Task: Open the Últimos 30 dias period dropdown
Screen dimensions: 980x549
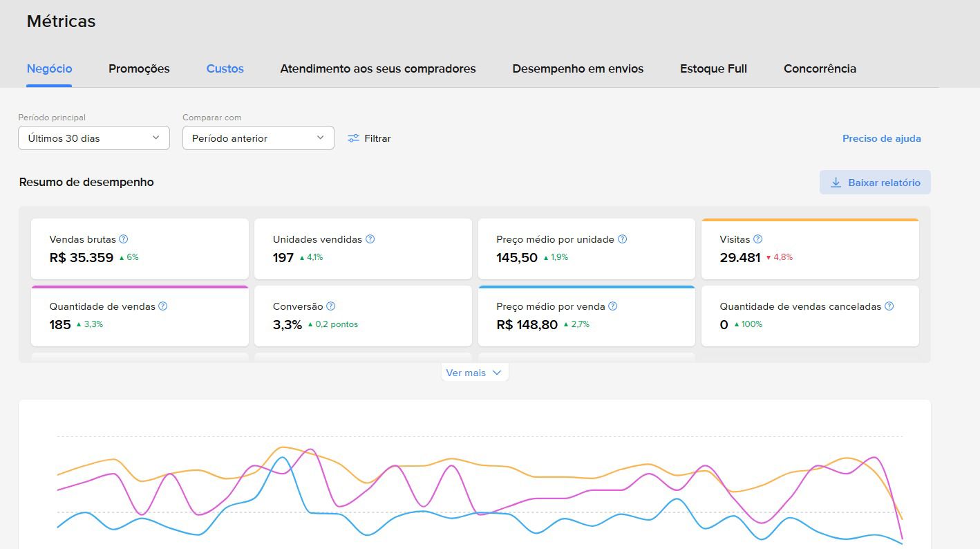Action: pos(93,138)
